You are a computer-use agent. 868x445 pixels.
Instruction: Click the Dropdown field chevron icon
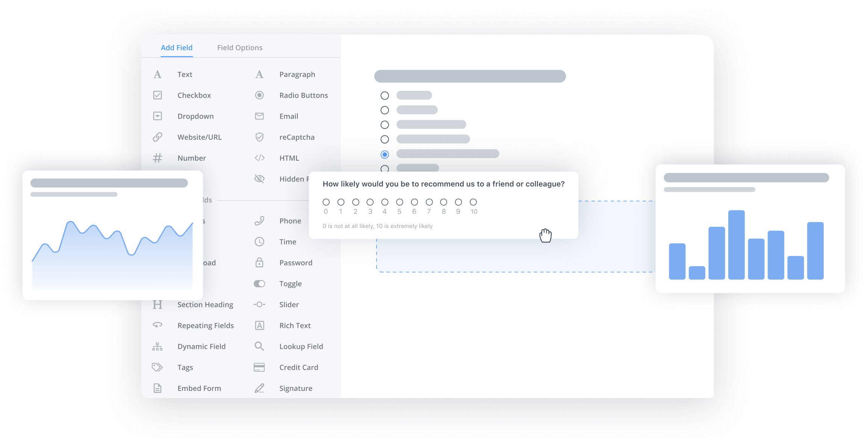click(x=158, y=116)
